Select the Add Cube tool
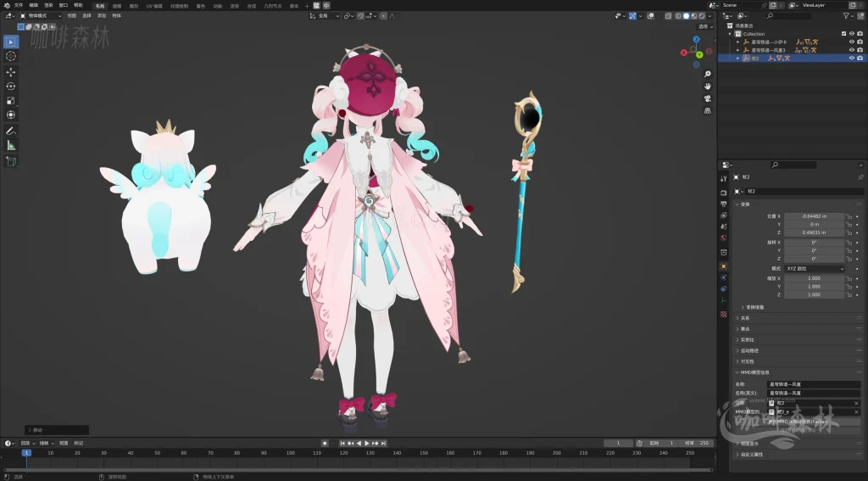 coord(10,161)
